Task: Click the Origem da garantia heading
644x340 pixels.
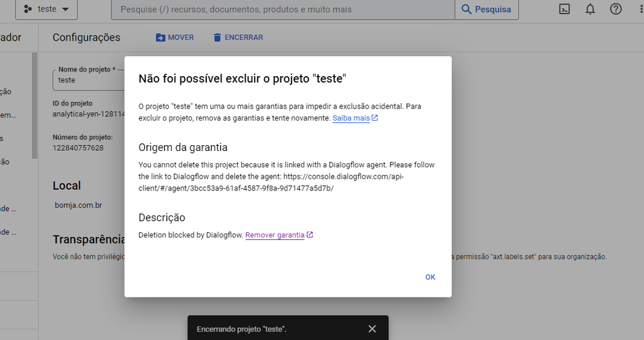Action: (x=183, y=147)
